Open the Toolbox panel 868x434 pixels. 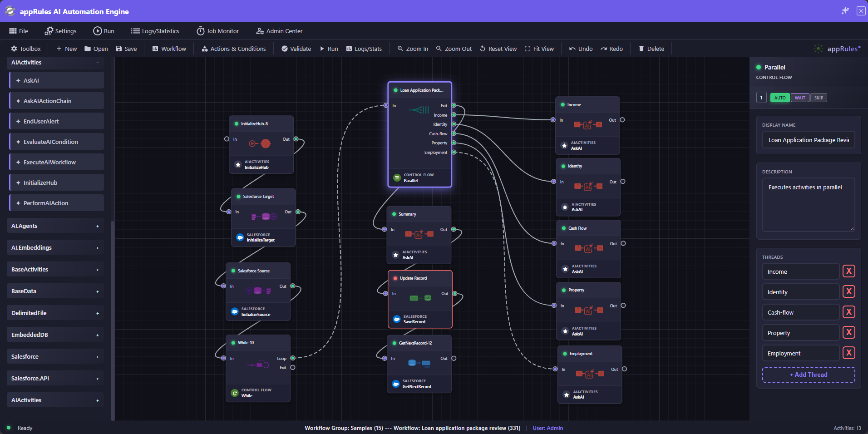coord(26,49)
